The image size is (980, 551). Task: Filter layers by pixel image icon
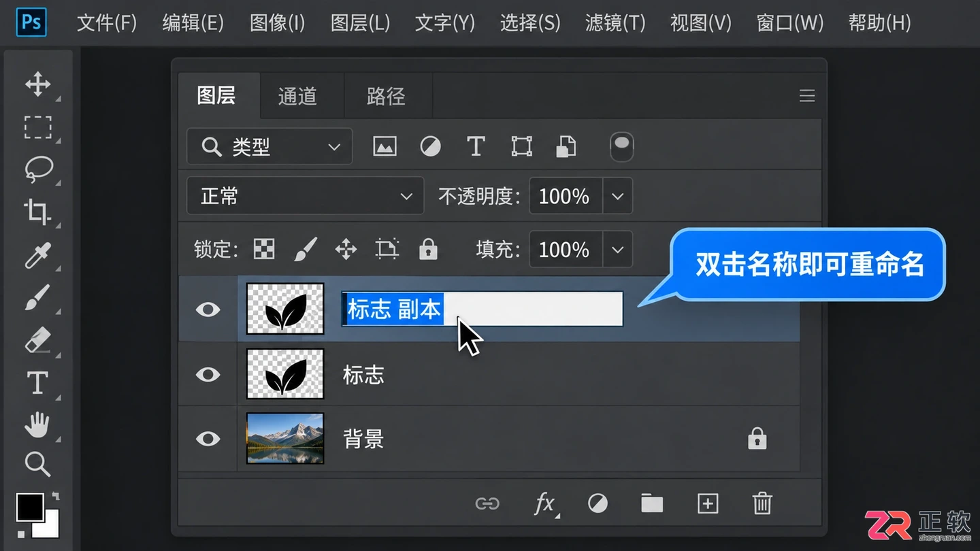pyautogui.click(x=385, y=146)
